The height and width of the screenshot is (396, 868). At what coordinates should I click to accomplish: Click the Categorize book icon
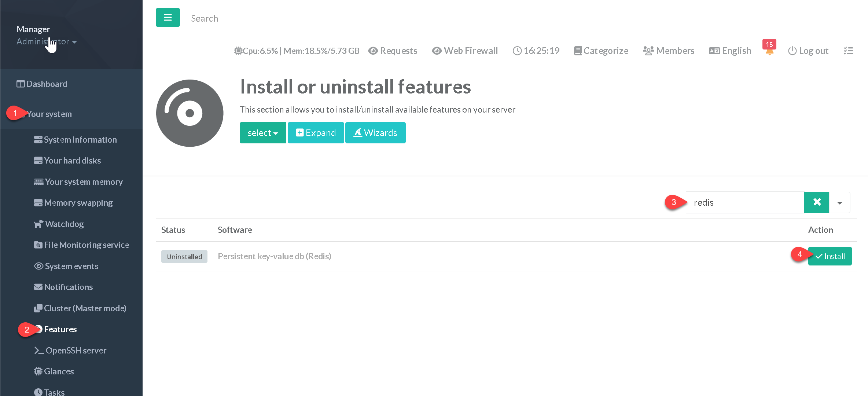(x=578, y=51)
